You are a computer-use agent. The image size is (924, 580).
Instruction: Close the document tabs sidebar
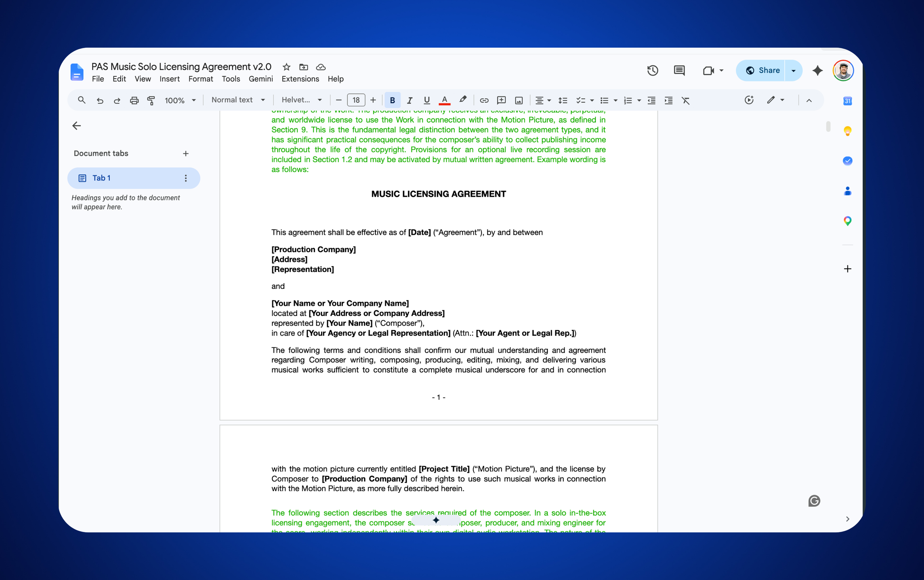tap(77, 126)
